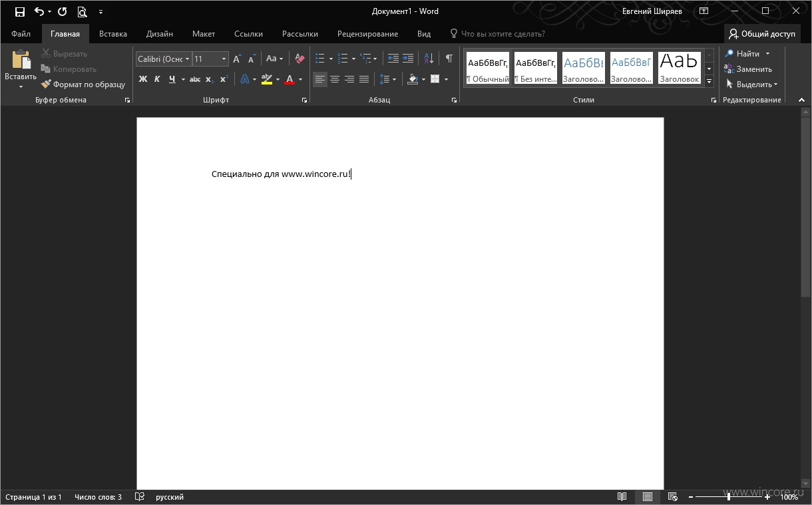The width and height of the screenshot is (812, 505).
Task: Check spelling via the proofing status icon
Action: click(139, 497)
